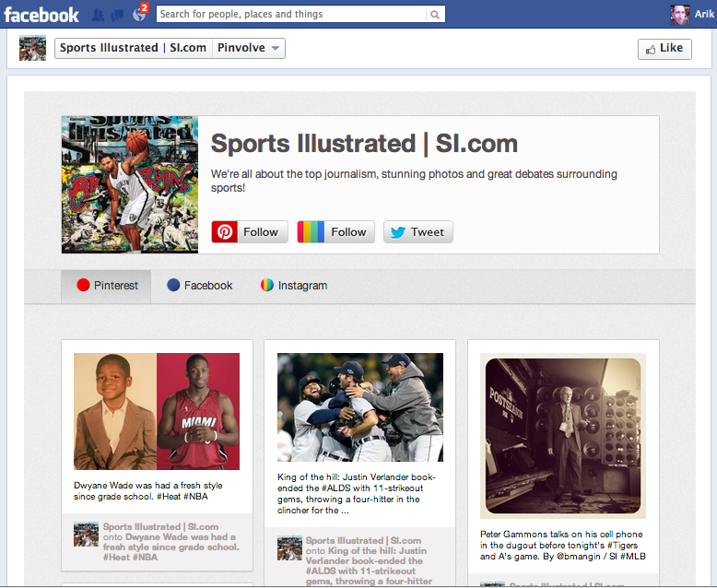The image size is (717, 588).
Task: Click Arik's profile picture in top bar
Action: [x=680, y=15]
